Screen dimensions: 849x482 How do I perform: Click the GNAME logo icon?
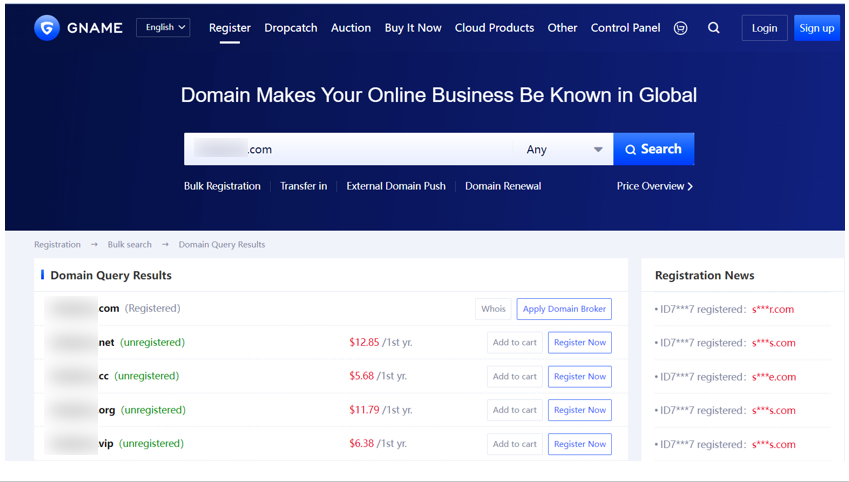47,28
